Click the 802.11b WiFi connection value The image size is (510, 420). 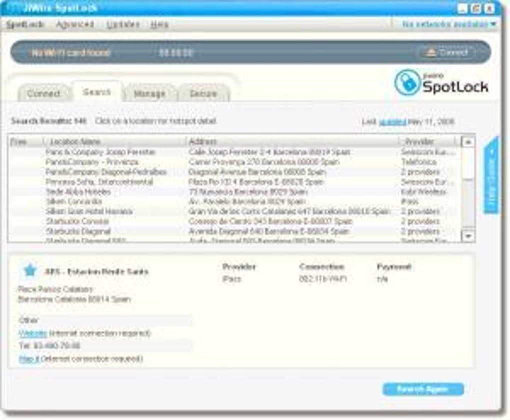click(322, 279)
